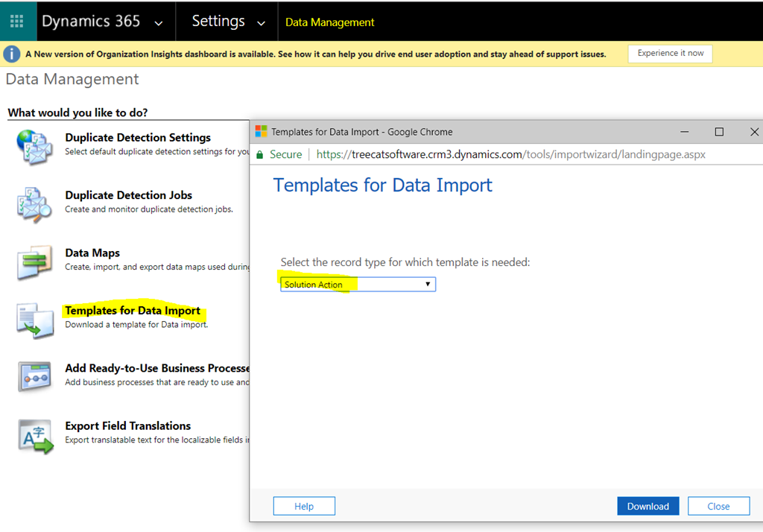This screenshot has height=532, width=763.
Task: Click the popup URL address bar
Action: tap(510, 155)
